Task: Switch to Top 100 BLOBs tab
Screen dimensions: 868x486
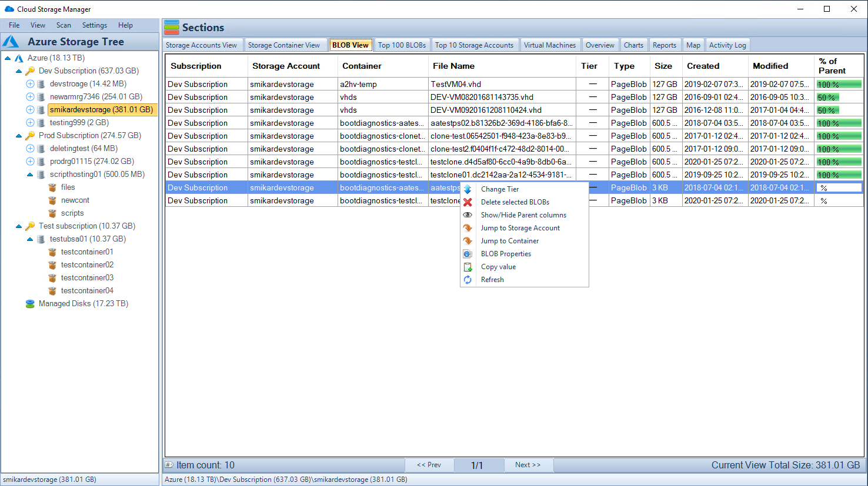Action: click(x=402, y=45)
